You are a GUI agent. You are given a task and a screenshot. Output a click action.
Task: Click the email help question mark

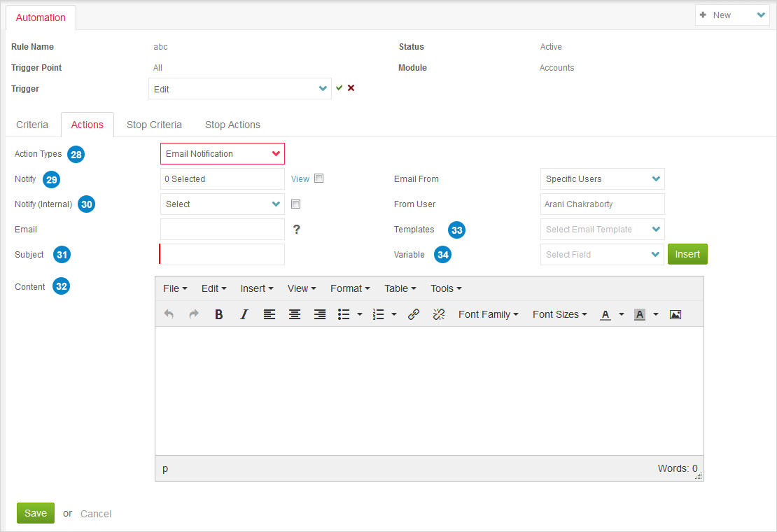point(296,229)
